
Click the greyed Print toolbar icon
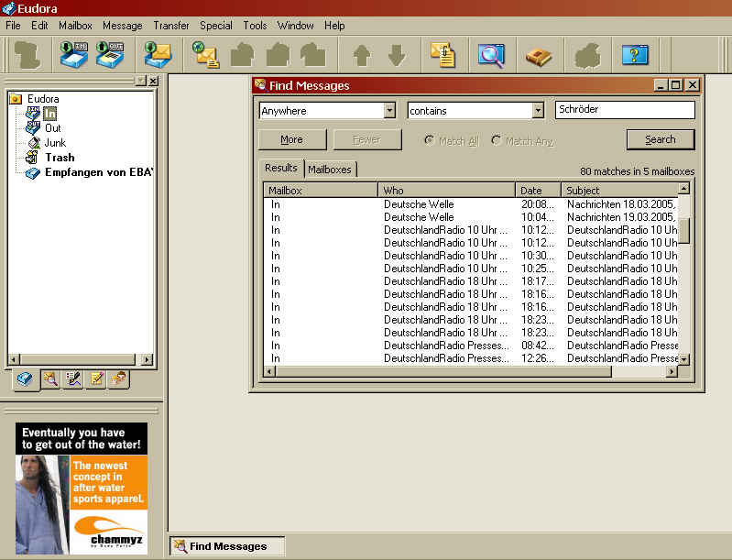click(x=587, y=56)
